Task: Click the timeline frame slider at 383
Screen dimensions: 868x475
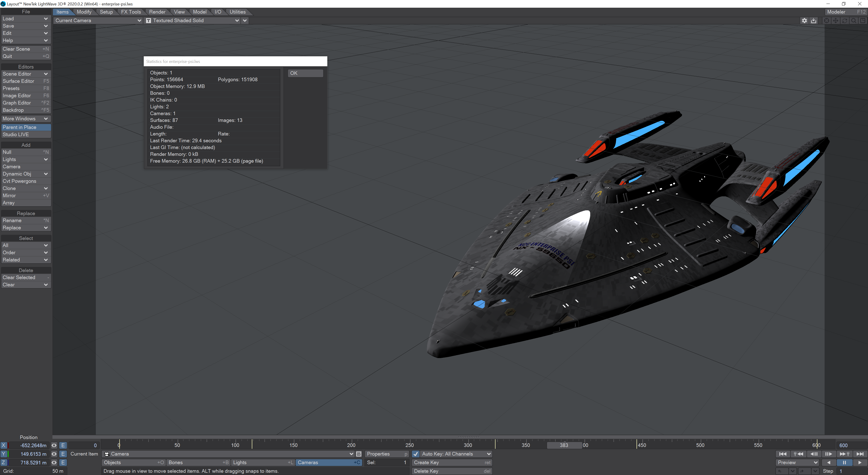Action: 564,445
